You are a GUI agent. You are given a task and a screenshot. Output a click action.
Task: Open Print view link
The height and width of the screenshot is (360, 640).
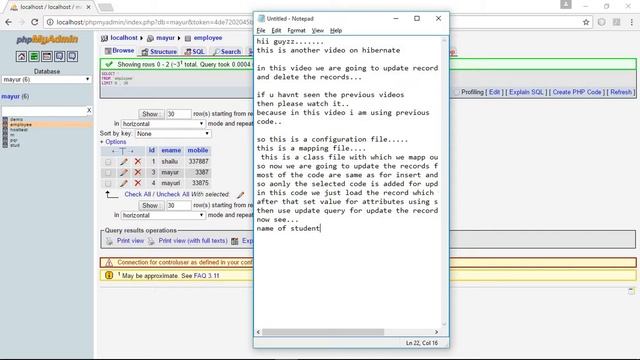click(x=130, y=241)
